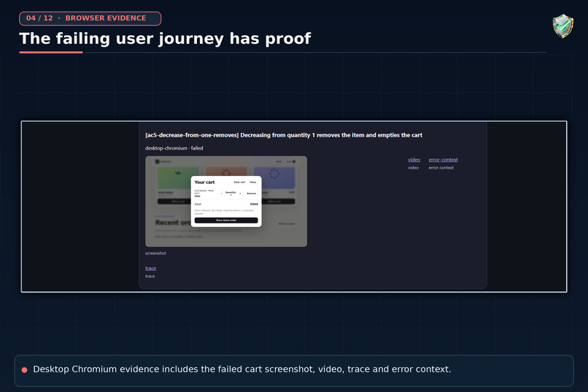Open the video evidence link
Screen dimensions: 588x392
click(x=414, y=160)
